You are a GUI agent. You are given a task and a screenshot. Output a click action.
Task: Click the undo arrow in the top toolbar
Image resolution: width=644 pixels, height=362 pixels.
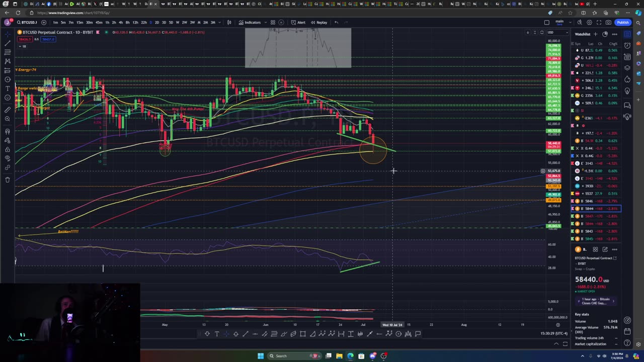336,22
